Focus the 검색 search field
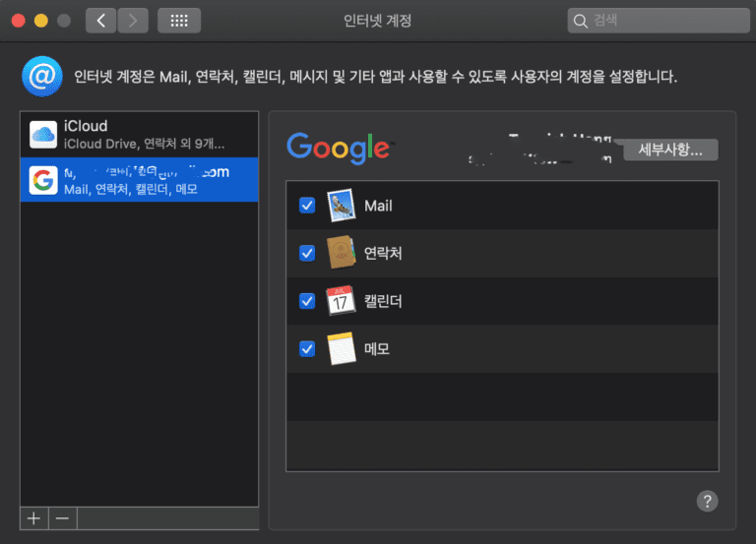Image resolution: width=756 pixels, height=544 pixels. (659, 21)
